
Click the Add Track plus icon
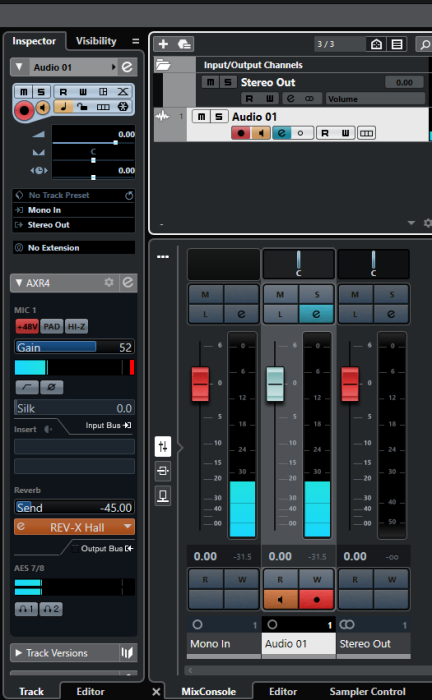click(163, 44)
